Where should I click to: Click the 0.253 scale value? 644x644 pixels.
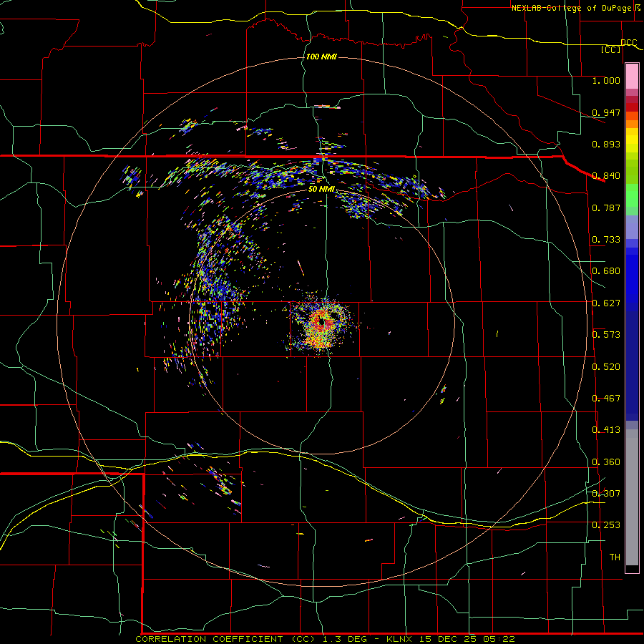pyautogui.click(x=606, y=525)
